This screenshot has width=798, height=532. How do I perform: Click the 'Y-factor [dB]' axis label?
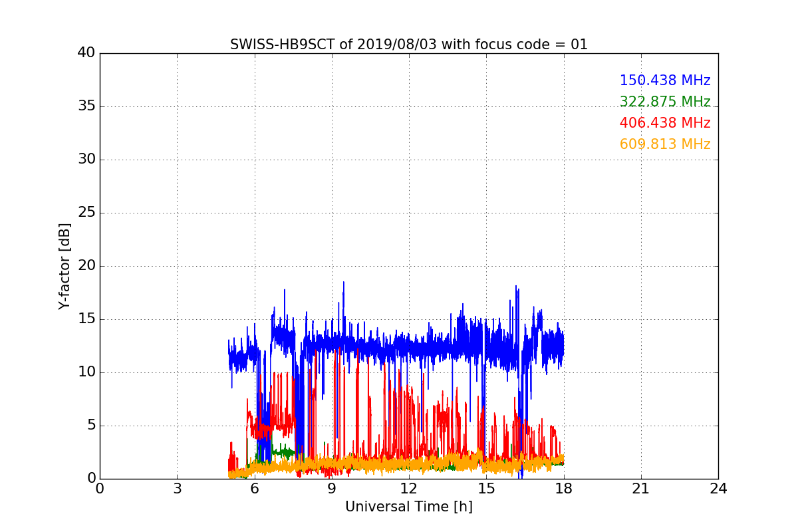65,266
